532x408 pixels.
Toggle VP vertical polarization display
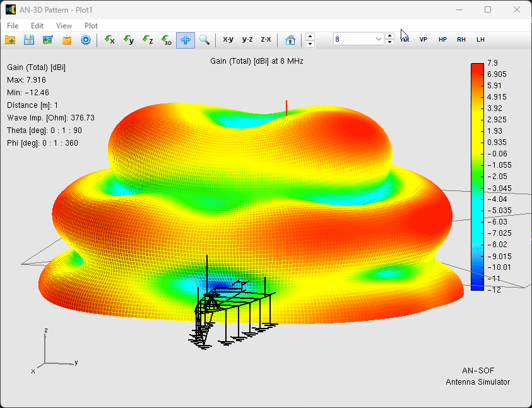pyautogui.click(x=423, y=40)
